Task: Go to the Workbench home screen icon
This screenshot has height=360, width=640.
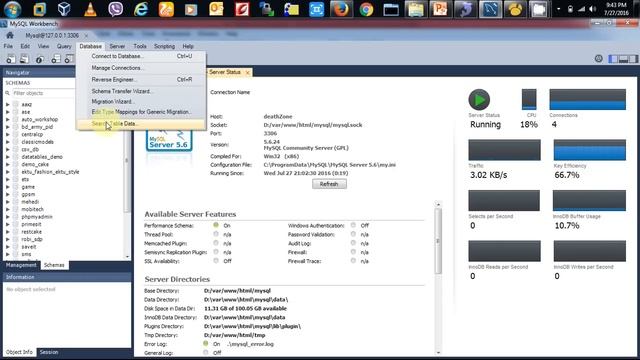Action: tap(10, 35)
